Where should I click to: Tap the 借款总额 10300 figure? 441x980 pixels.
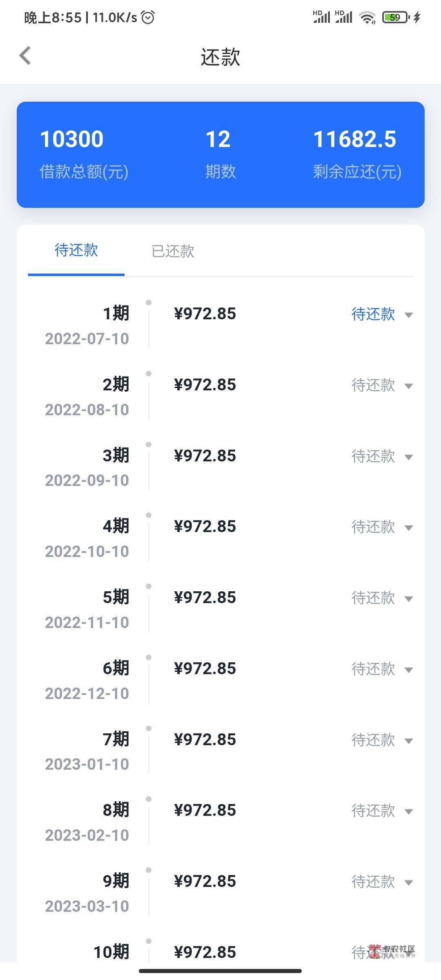point(72,139)
